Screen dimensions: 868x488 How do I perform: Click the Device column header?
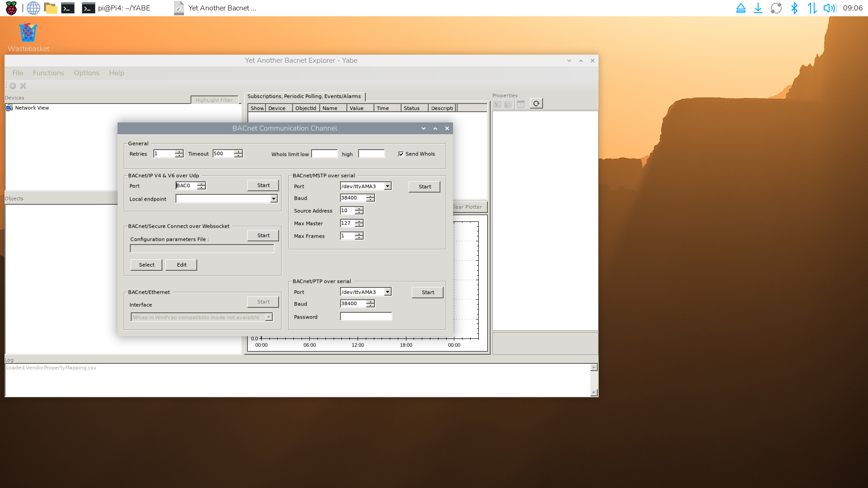(279, 108)
